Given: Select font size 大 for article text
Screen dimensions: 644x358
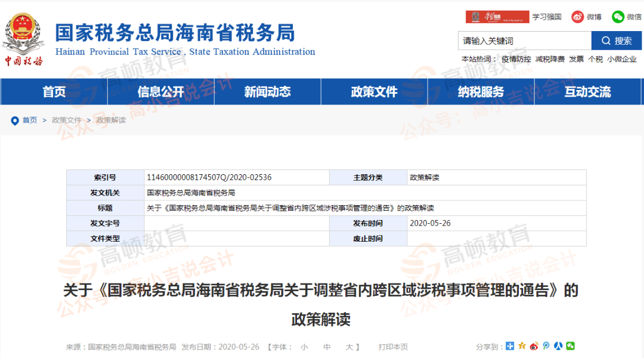Looking at the screenshot, I should (348, 346).
